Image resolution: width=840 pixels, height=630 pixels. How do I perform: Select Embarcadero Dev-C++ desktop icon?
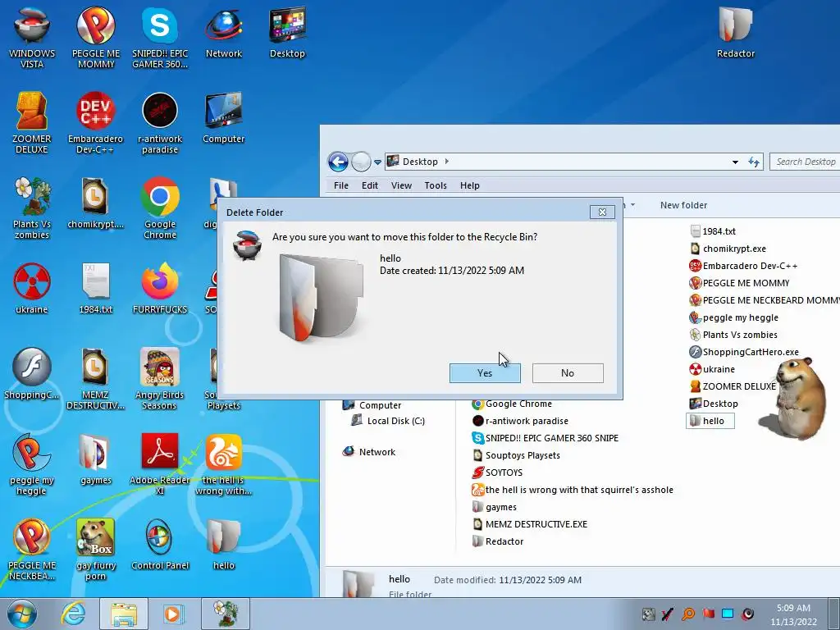[x=95, y=123]
